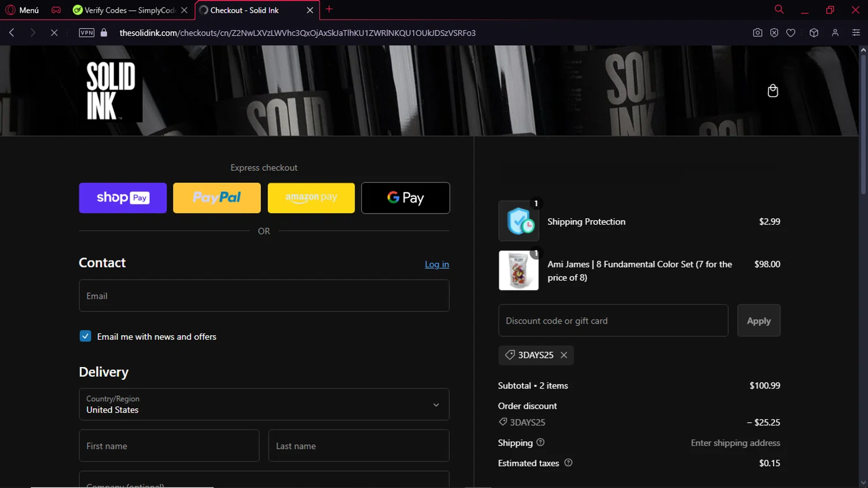This screenshot has height=488, width=868.
Task: Pay with Amazon Pay button
Action: (311, 198)
